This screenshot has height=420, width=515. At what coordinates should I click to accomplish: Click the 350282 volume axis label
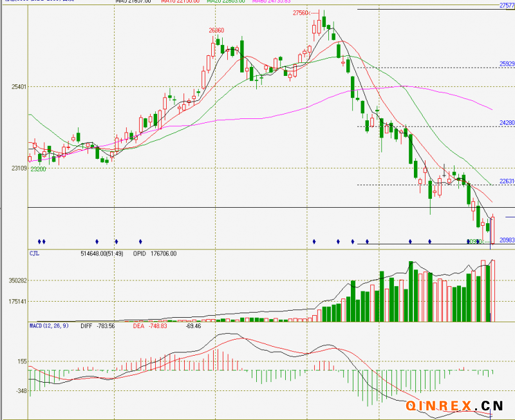(x=17, y=281)
